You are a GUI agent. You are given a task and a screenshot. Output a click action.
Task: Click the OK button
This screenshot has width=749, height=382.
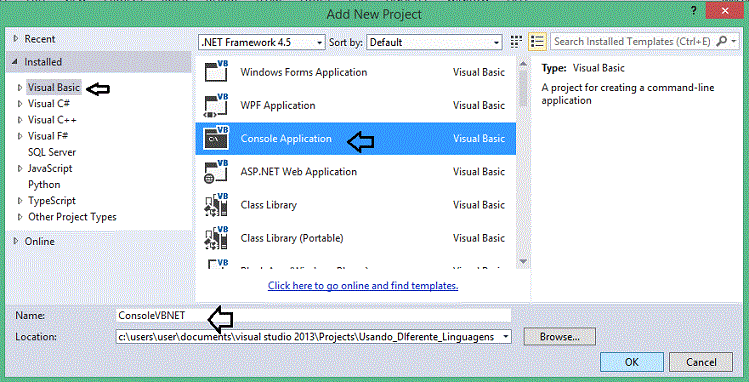tap(632, 362)
